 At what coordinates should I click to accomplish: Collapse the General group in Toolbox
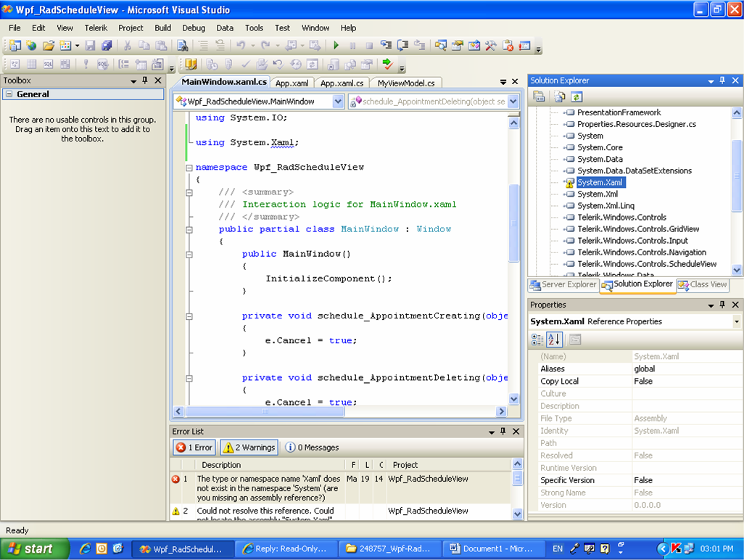point(9,94)
